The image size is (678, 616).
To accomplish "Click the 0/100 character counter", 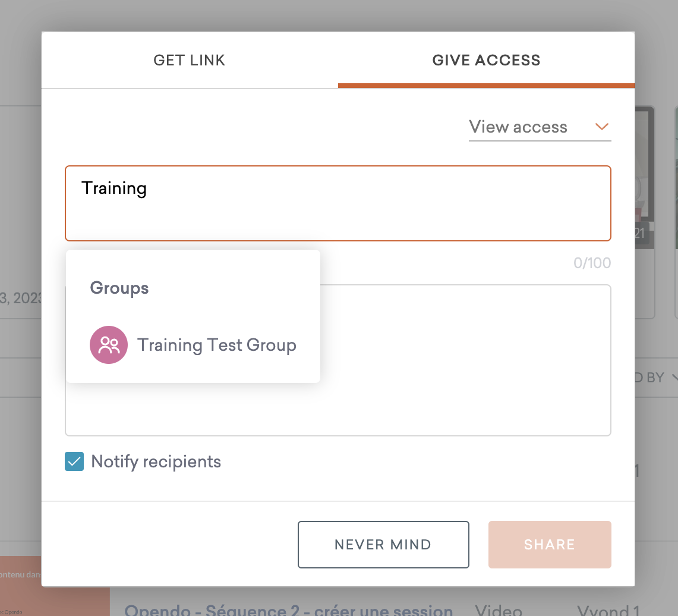I will pos(592,263).
